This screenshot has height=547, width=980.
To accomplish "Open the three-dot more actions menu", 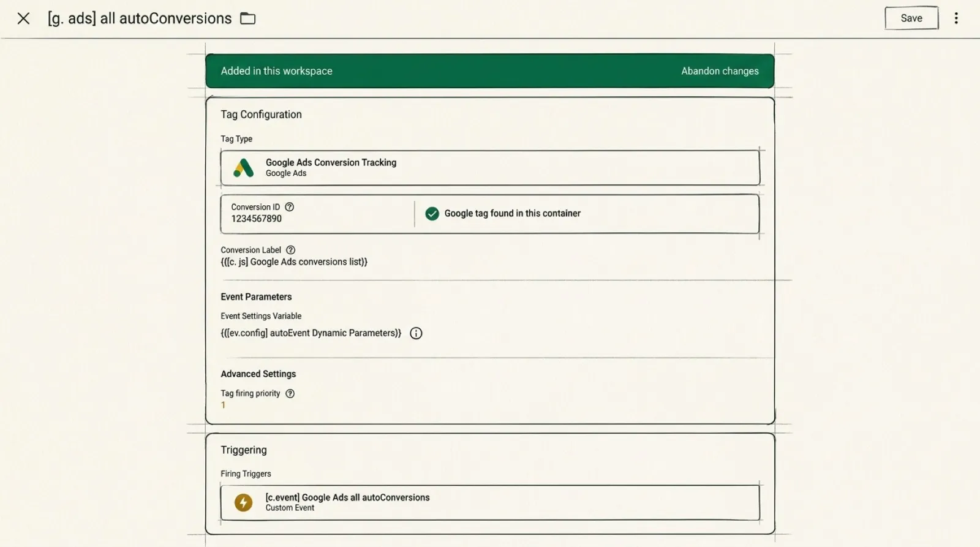I will coord(956,18).
